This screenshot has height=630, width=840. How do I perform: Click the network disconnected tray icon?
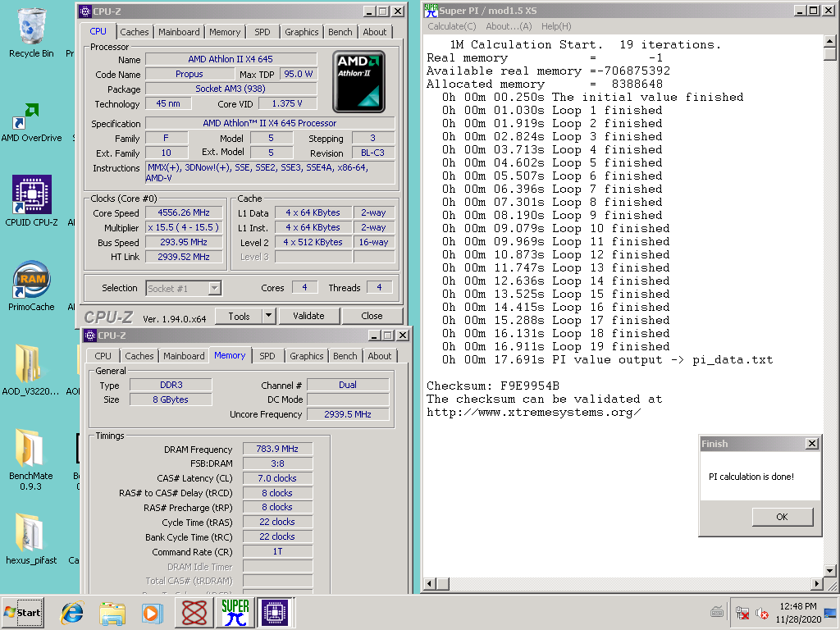coord(742,613)
